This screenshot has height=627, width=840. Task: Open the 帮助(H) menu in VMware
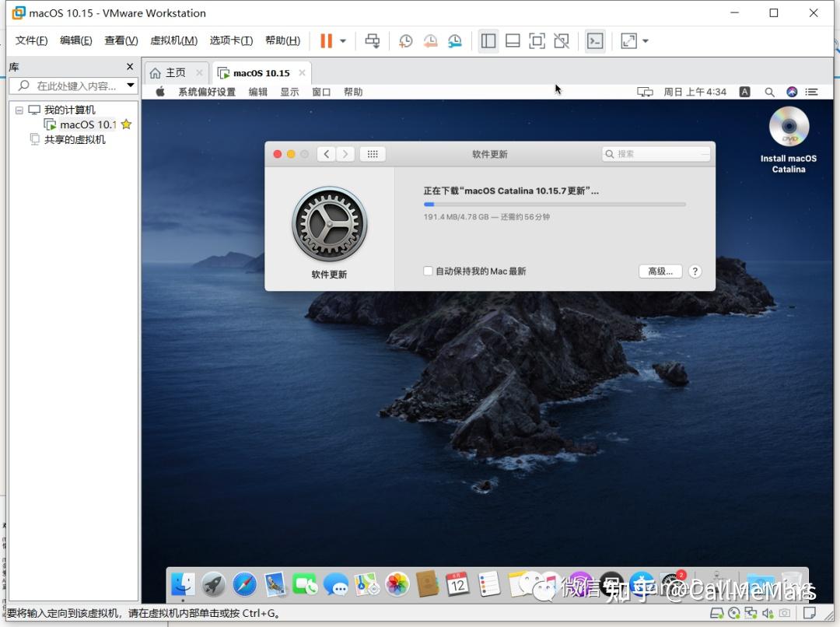(282, 40)
